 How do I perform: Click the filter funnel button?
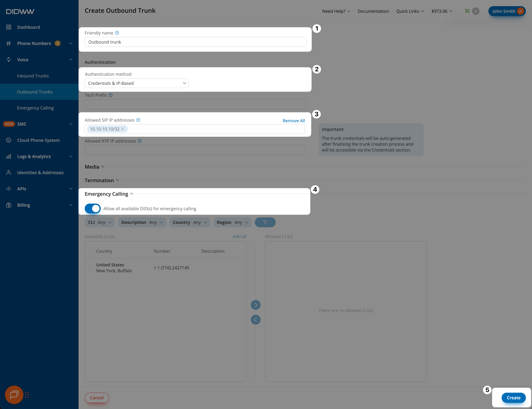(x=265, y=222)
